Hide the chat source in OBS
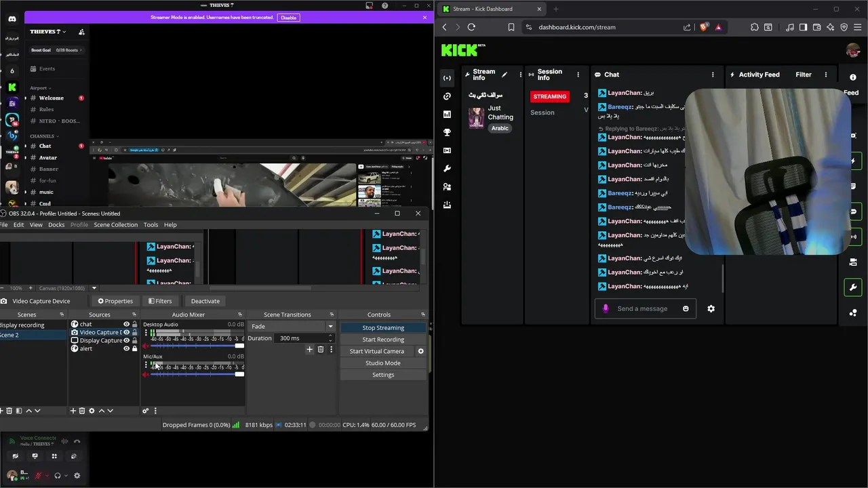 point(126,324)
